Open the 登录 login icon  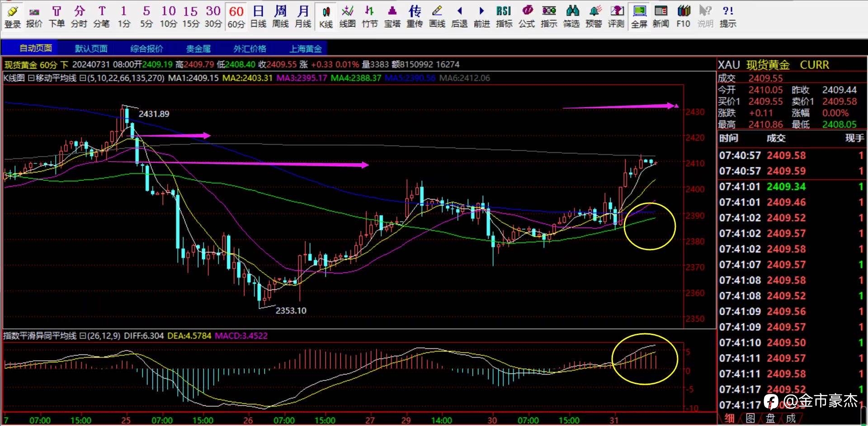click(x=13, y=17)
